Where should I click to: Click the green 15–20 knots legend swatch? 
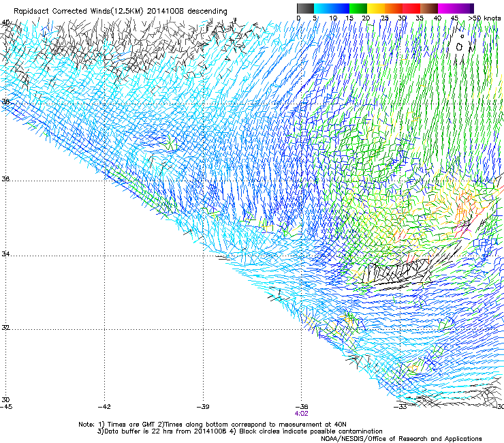point(358,8)
